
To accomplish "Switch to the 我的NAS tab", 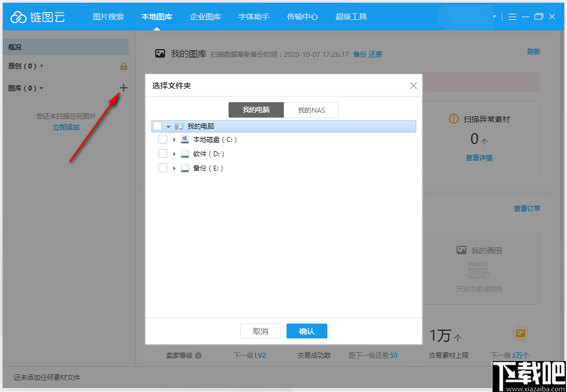I will [x=311, y=110].
